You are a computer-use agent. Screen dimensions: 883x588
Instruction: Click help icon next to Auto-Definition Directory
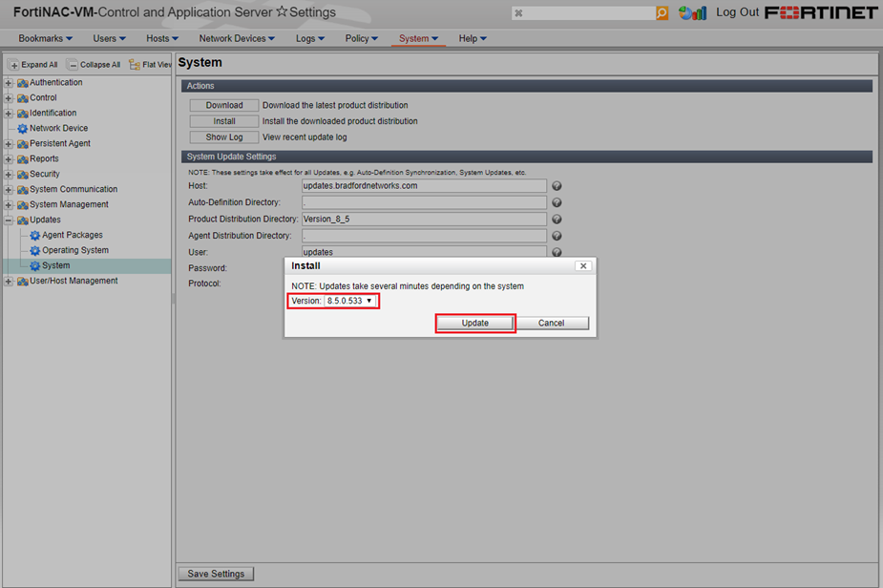pyautogui.click(x=557, y=203)
